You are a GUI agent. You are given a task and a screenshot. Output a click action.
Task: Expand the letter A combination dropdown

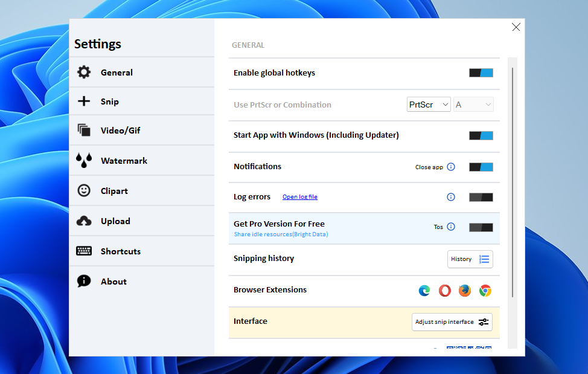[474, 105]
